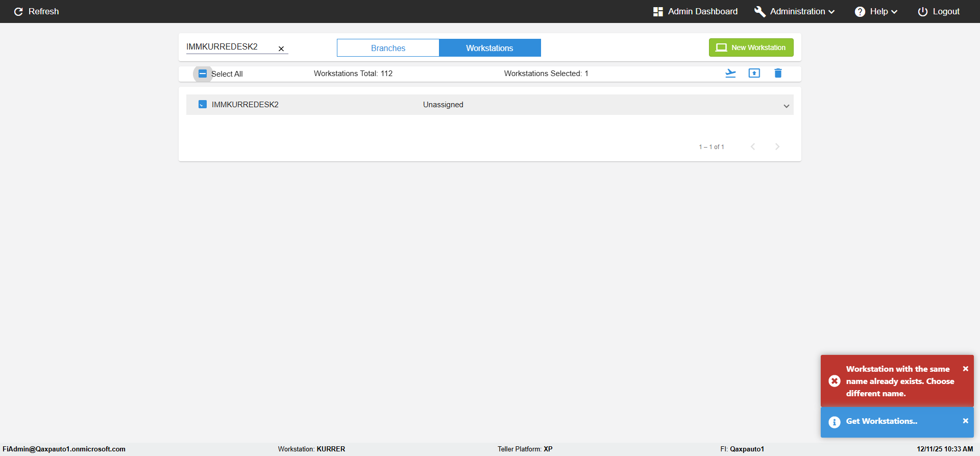The width and height of the screenshot is (980, 456).
Task: Click the Help question mark icon
Action: tap(860, 12)
